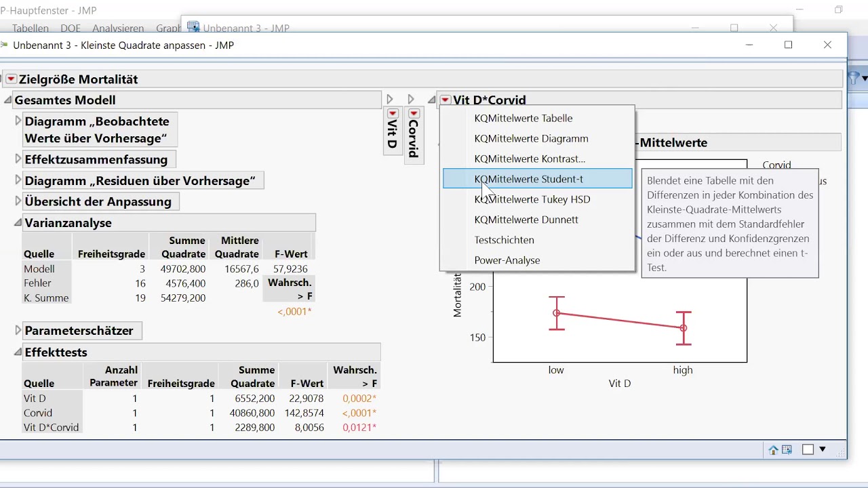This screenshot has width=868, height=488.
Task: Click Unbenannt 3 - JMP background window title
Action: [246, 28]
